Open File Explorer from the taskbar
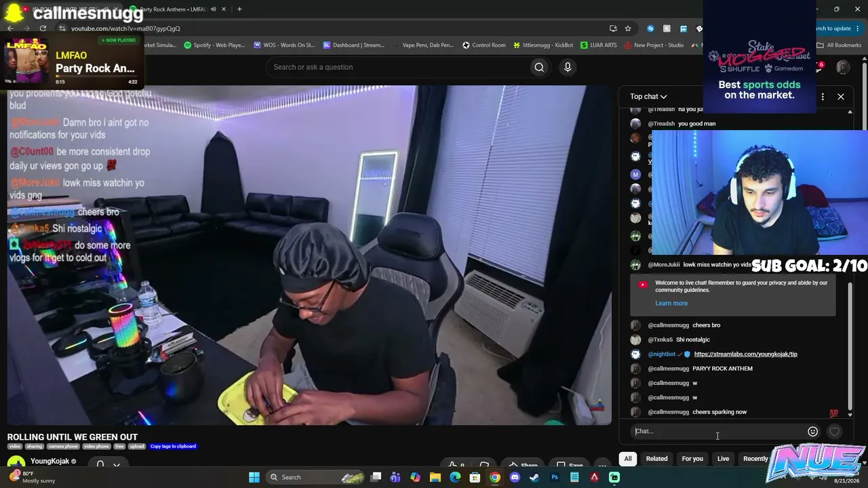This screenshot has height=488, width=868. [x=435, y=477]
